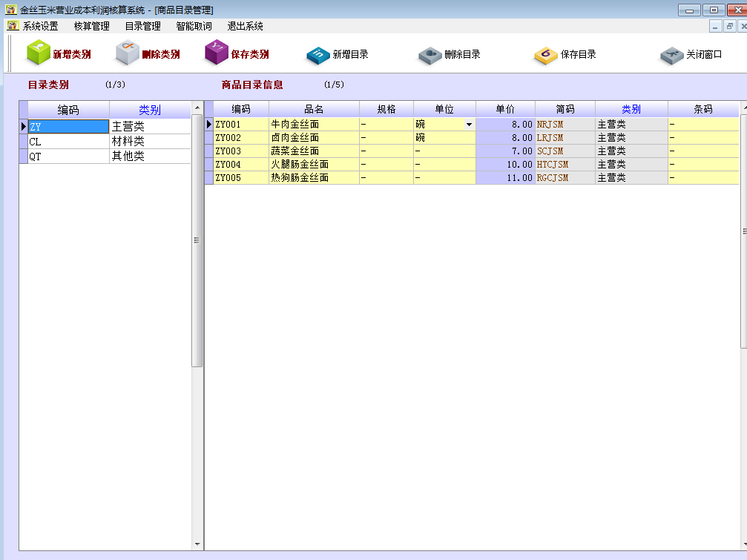Click the 单价 cell of 热狗肠金丝面
The height and width of the screenshot is (560, 747).
[504, 178]
